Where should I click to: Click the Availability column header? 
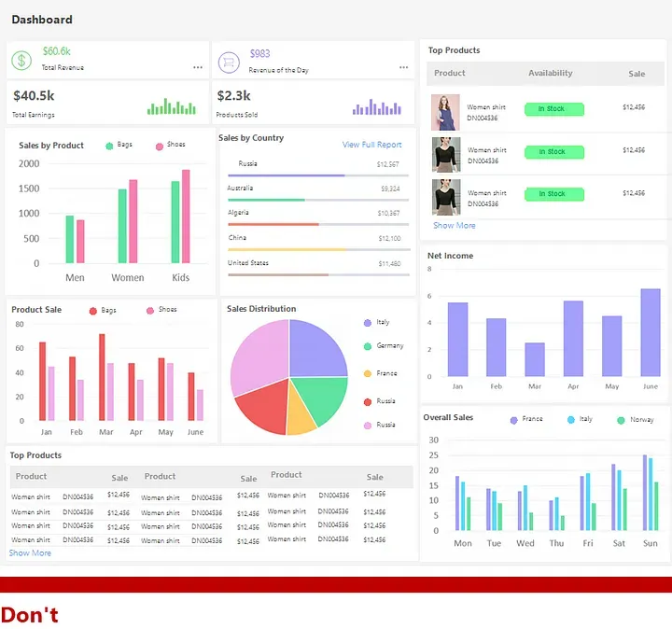coord(551,73)
